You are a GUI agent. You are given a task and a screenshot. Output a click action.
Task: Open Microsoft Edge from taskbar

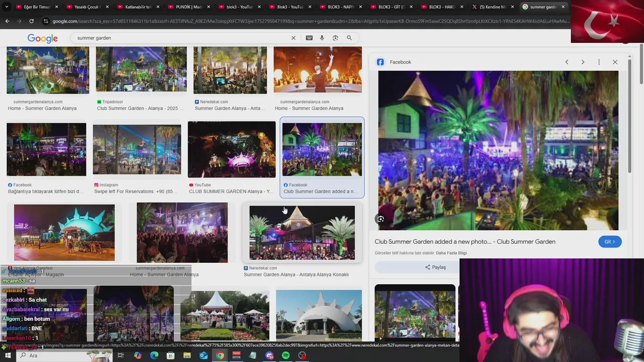(x=154, y=355)
